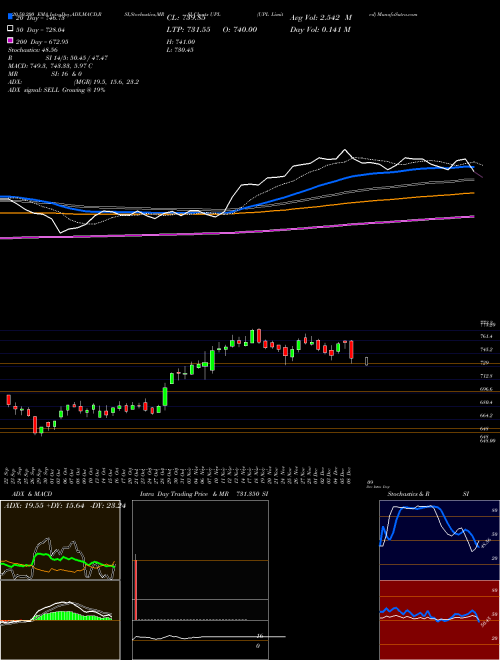The height and width of the screenshot is (660, 500).
Task: Click the RSI 14/5 readout line
Action: (58, 58)
